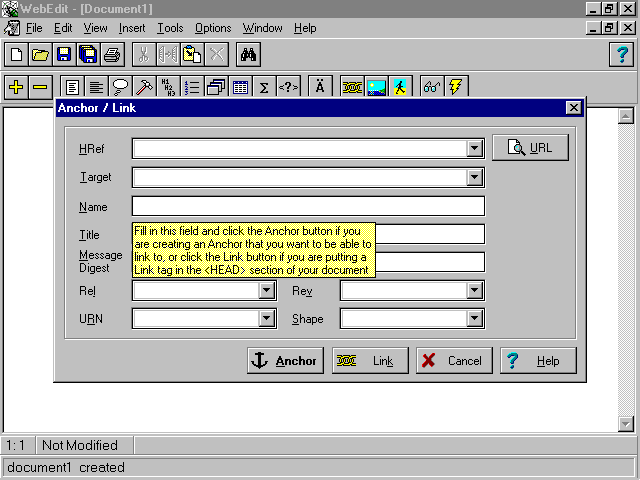The height and width of the screenshot is (480, 640).
Task: Click the lightning bolt toolbar icon
Action: [456, 87]
